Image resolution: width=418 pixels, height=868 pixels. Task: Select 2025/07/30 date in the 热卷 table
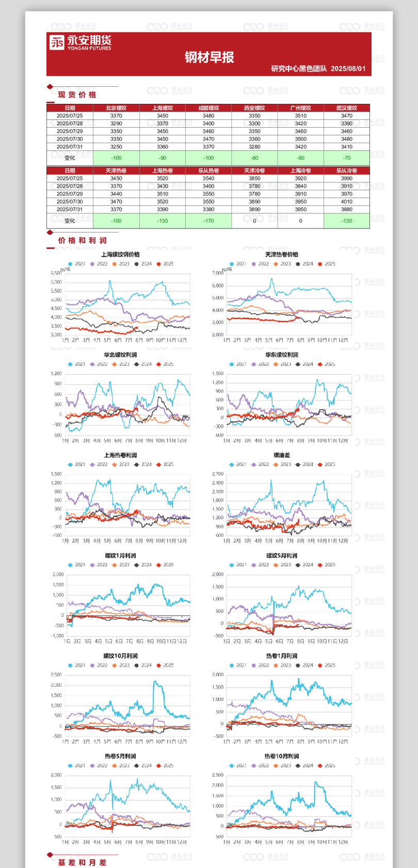(70, 202)
